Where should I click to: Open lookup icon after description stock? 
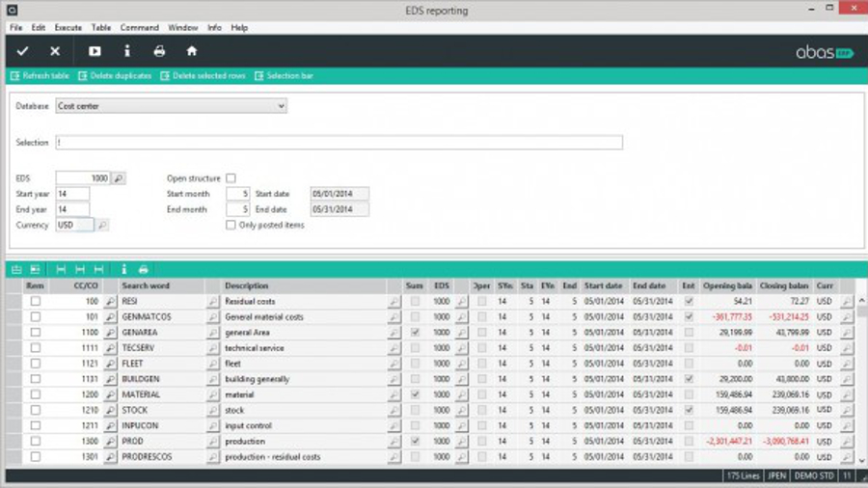coord(393,410)
